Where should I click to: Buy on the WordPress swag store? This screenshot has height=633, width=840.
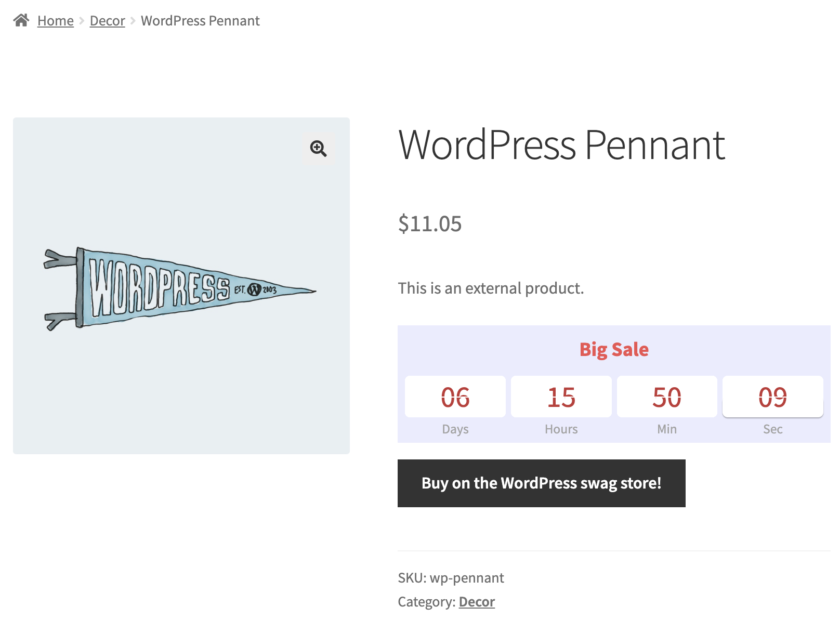click(x=542, y=483)
